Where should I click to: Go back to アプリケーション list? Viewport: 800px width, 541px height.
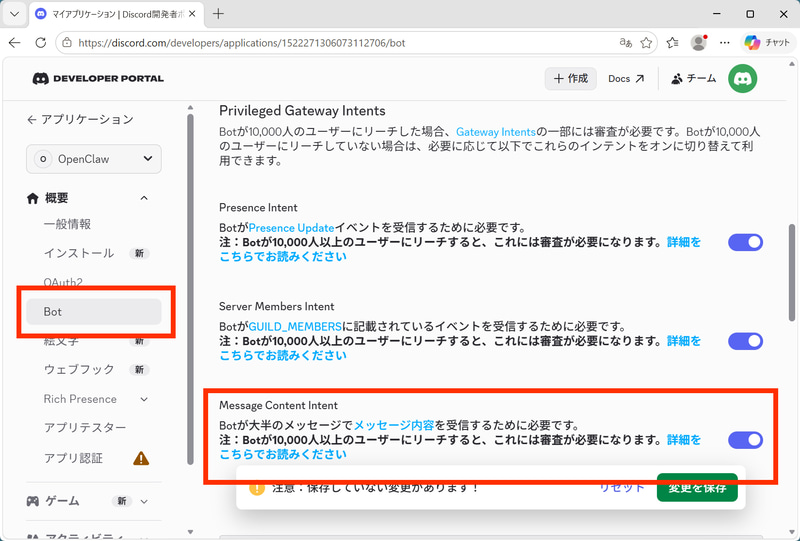tap(80, 119)
